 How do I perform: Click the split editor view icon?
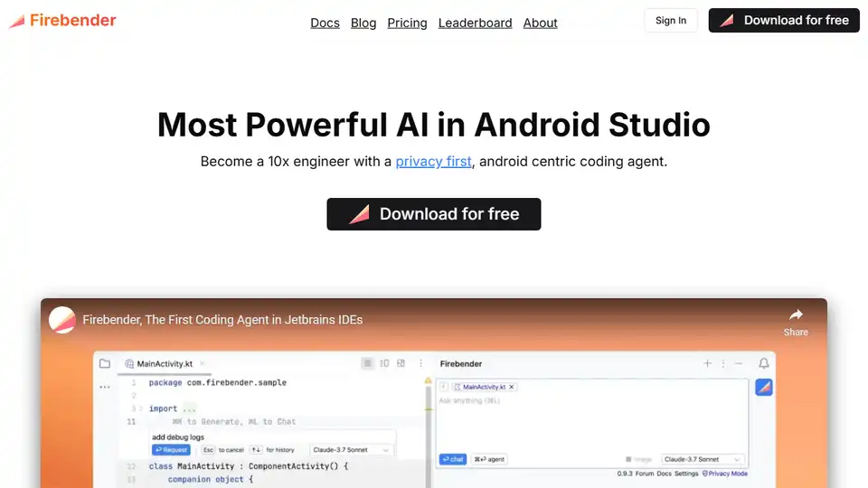click(x=384, y=363)
